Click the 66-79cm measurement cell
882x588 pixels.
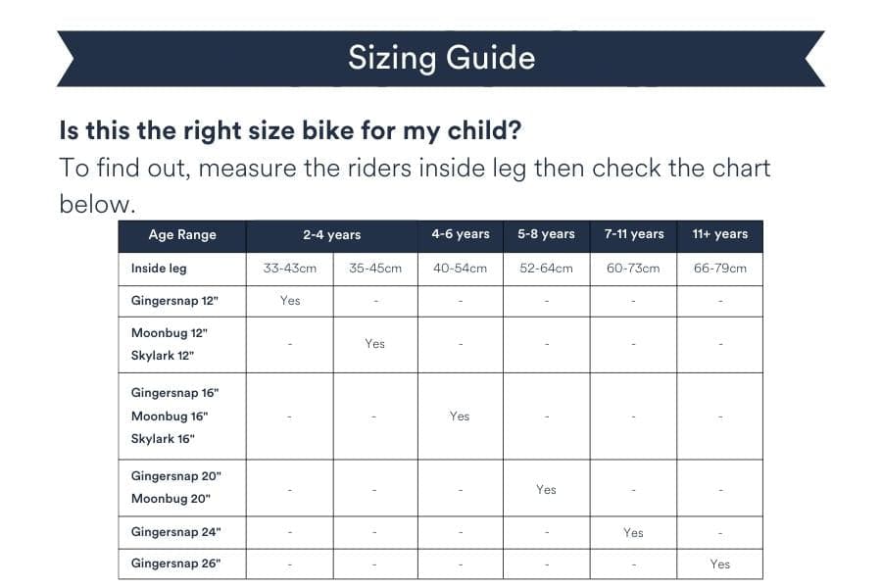coord(719,268)
